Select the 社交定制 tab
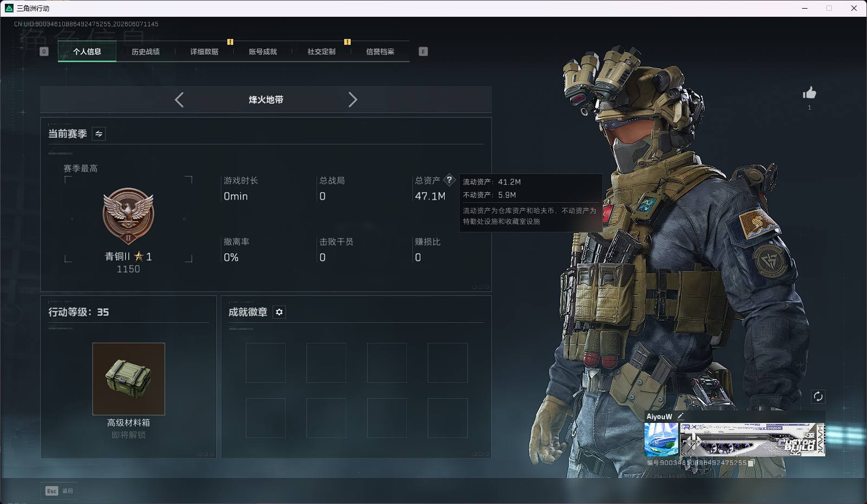The image size is (867, 504). [321, 51]
